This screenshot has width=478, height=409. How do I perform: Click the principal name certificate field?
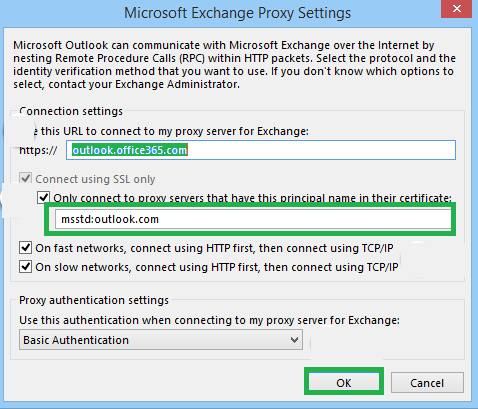[253, 219]
